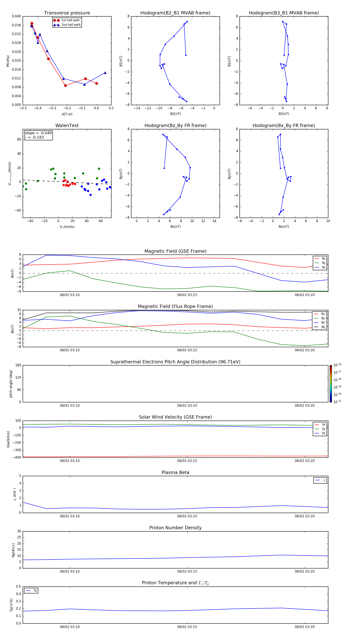
Task: Click the '10^-31' colorbar tick label
Action: coord(337,402)
